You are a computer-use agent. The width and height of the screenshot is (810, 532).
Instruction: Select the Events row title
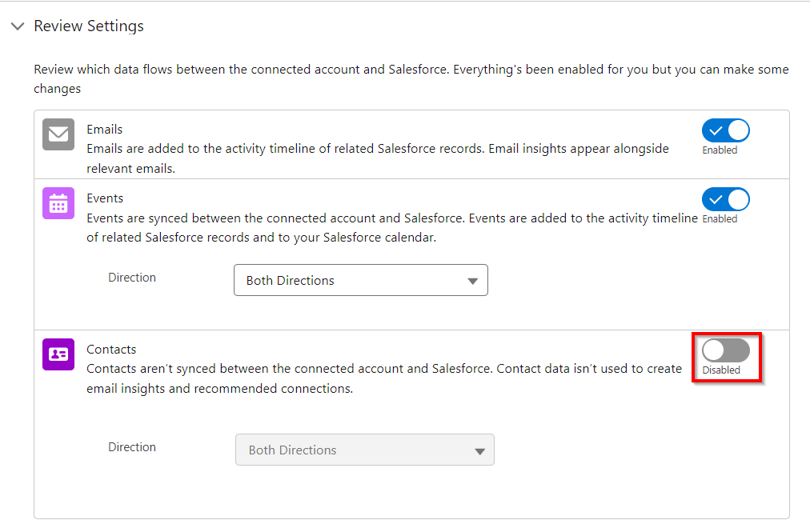(x=105, y=198)
